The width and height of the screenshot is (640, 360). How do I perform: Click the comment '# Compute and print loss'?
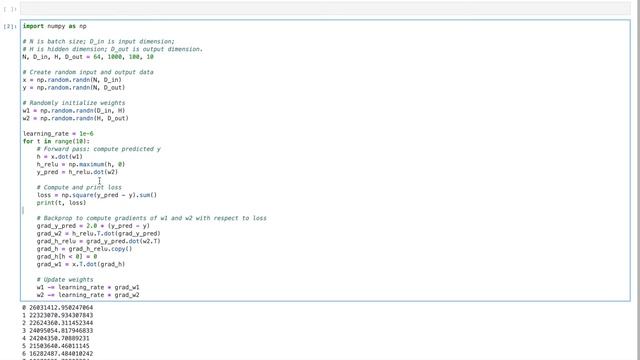79,187
